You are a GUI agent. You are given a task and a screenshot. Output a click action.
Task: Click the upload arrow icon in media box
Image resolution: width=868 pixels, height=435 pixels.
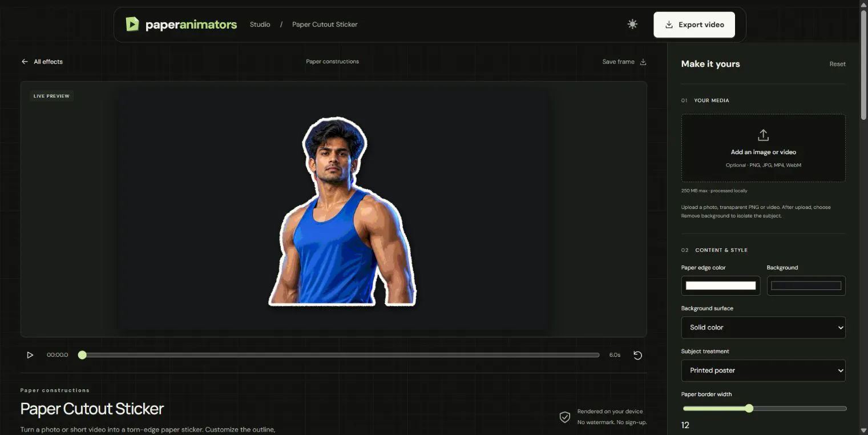pyautogui.click(x=763, y=135)
